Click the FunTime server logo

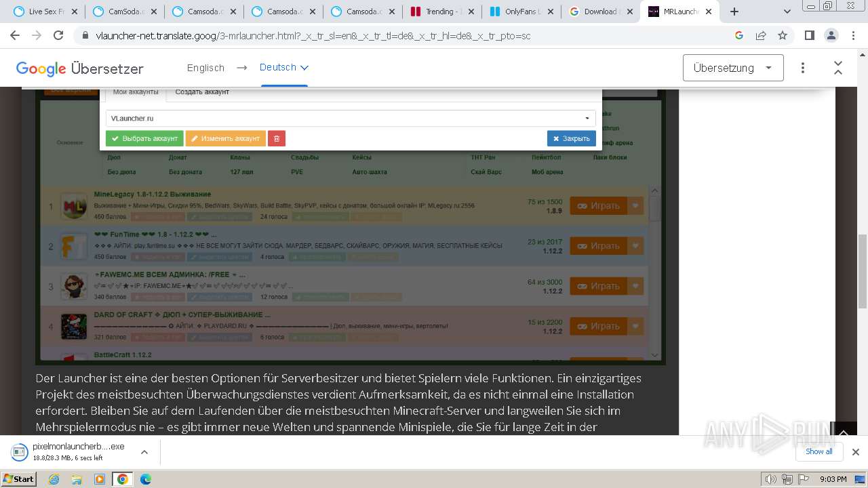coord(74,246)
